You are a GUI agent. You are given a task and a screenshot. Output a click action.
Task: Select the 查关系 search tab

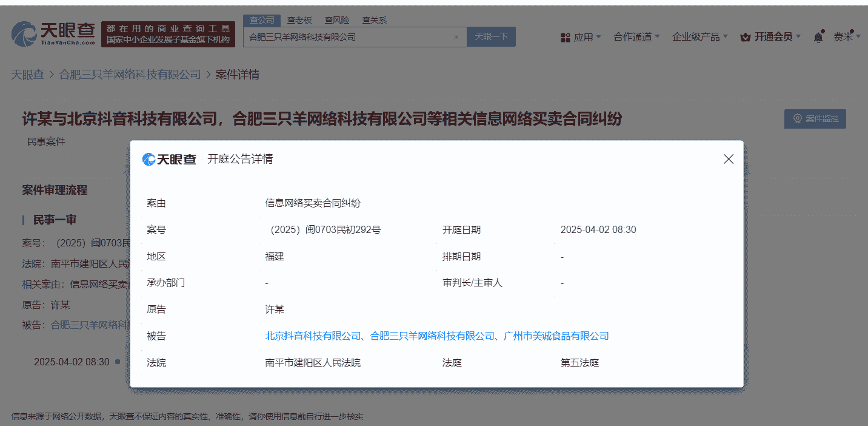pyautogui.click(x=374, y=20)
